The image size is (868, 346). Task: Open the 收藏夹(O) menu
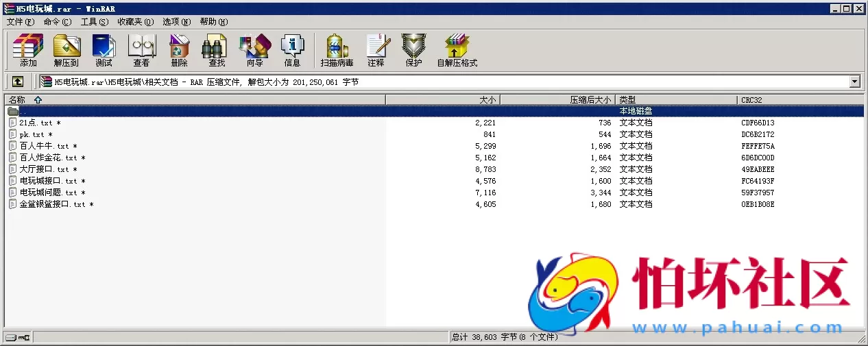click(x=135, y=22)
